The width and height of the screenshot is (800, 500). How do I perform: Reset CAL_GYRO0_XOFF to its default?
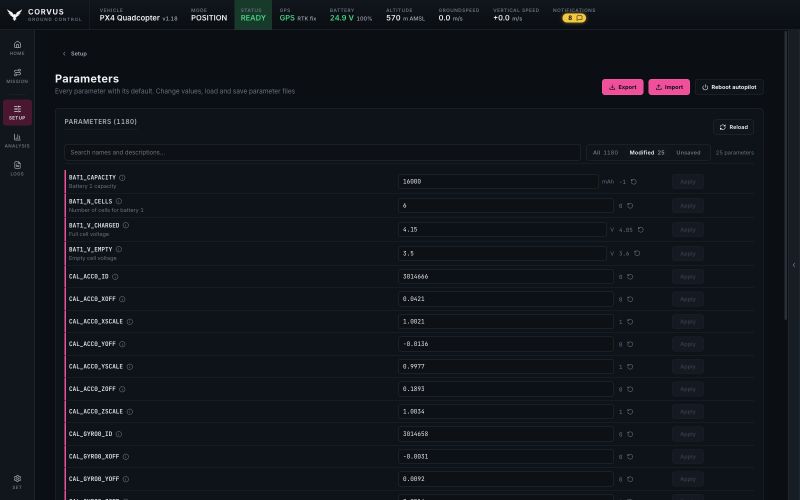(x=630, y=457)
